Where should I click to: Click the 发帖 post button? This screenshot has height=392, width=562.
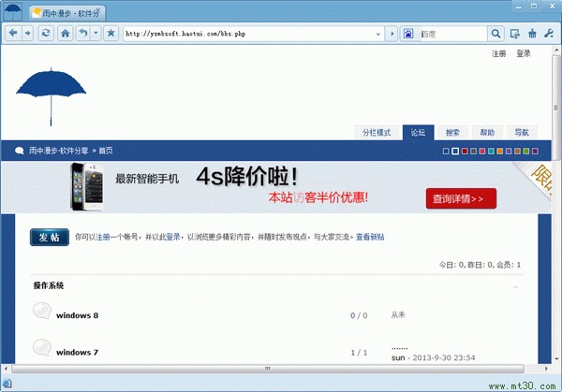coord(49,238)
